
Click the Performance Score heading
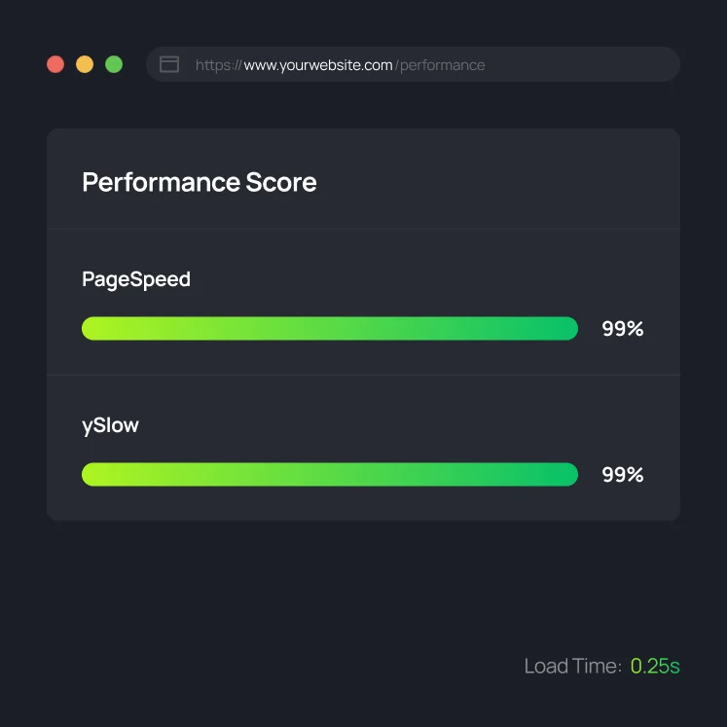[x=200, y=182]
